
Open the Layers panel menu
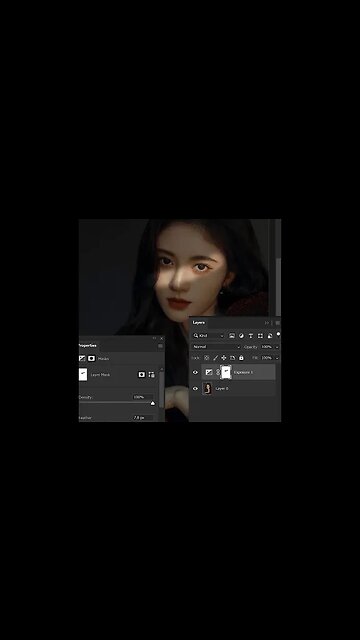pyautogui.click(x=278, y=323)
